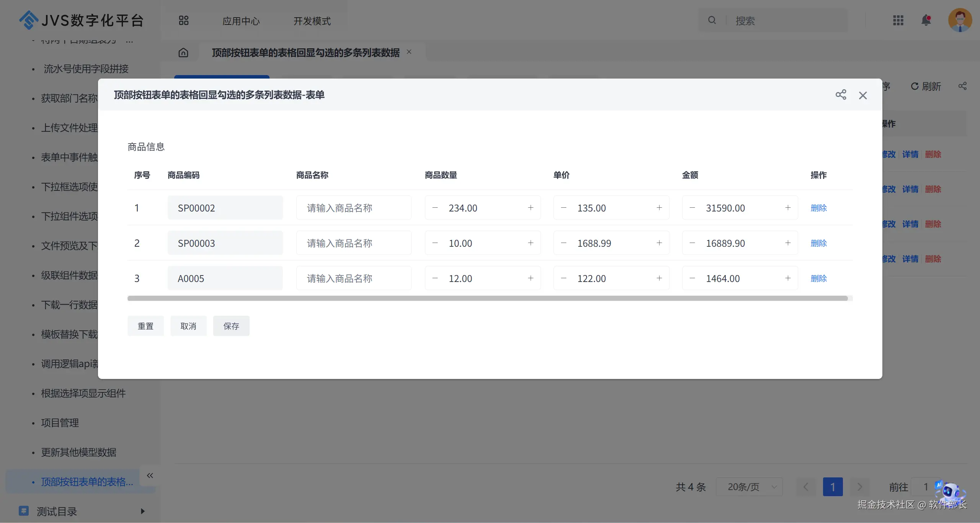This screenshot has width=980, height=523.
Task: Increase amount for row A0005
Action: click(788, 278)
